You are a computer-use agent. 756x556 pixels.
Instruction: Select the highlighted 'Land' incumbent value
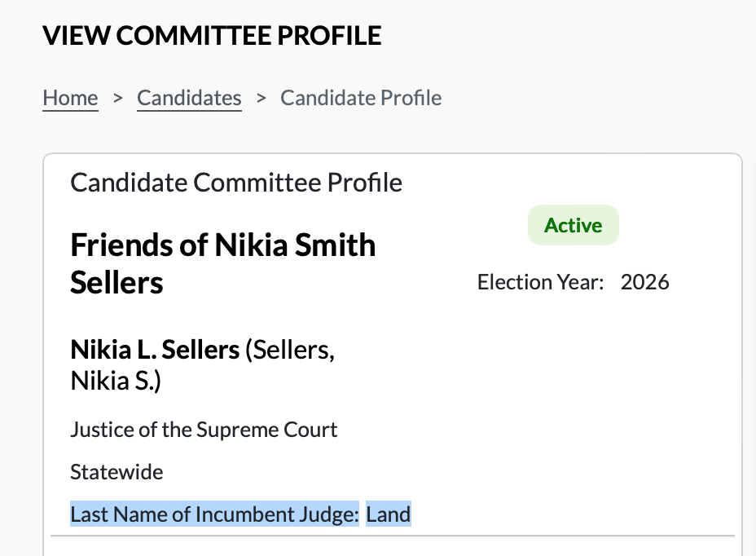(389, 515)
